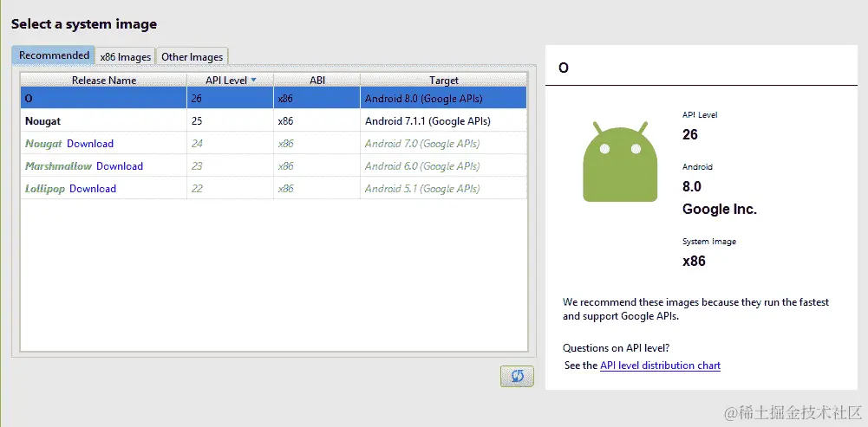Viewport: 868px width, 427px height.
Task: Click the Google Inc. vendor text
Action: 720,209
